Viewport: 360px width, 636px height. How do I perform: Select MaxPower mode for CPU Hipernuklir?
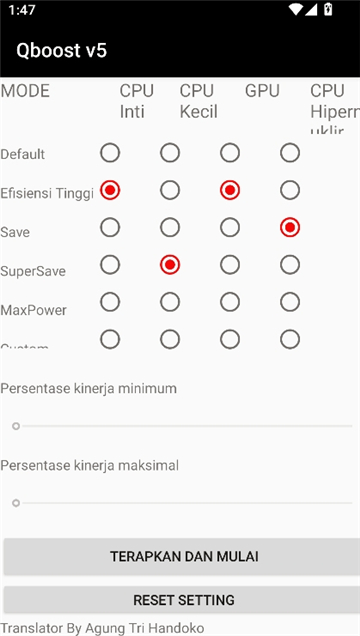pyautogui.click(x=290, y=302)
